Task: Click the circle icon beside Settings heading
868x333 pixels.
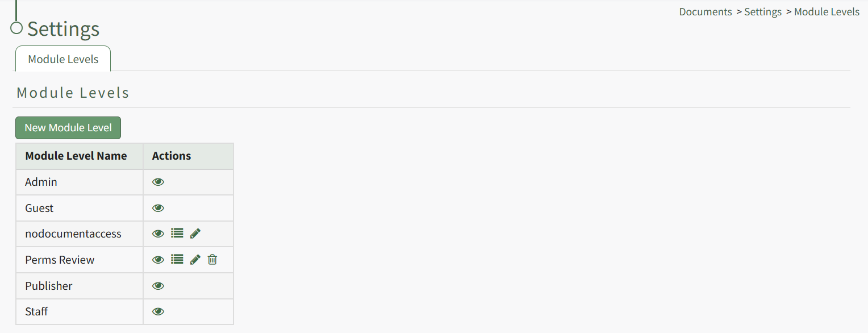Action: [x=16, y=28]
